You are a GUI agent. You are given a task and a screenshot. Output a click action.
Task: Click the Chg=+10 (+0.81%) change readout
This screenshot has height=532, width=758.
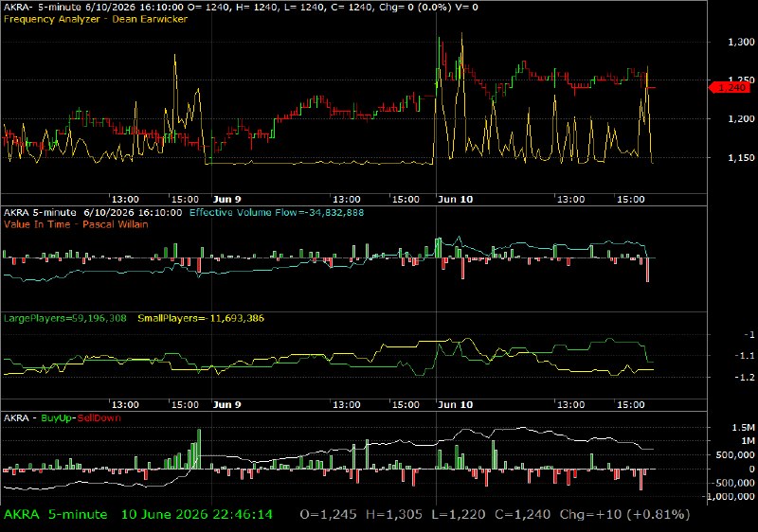[x=624, y=515]
